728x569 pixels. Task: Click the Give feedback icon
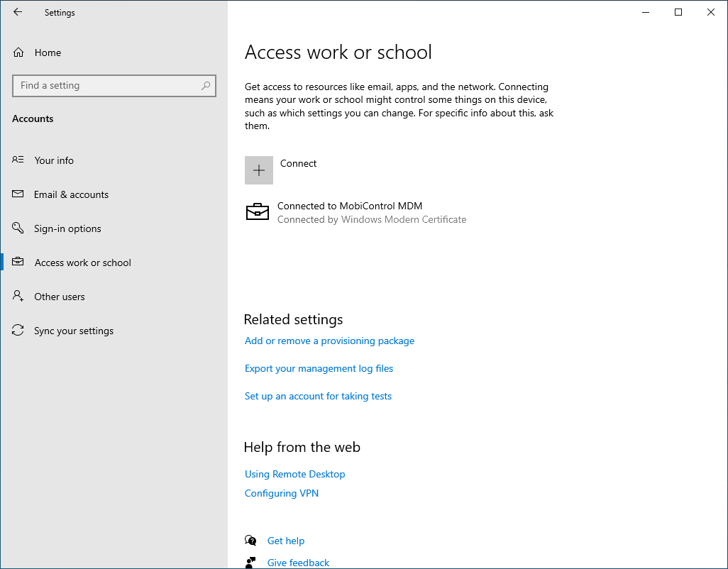click(x=251, y=562)
